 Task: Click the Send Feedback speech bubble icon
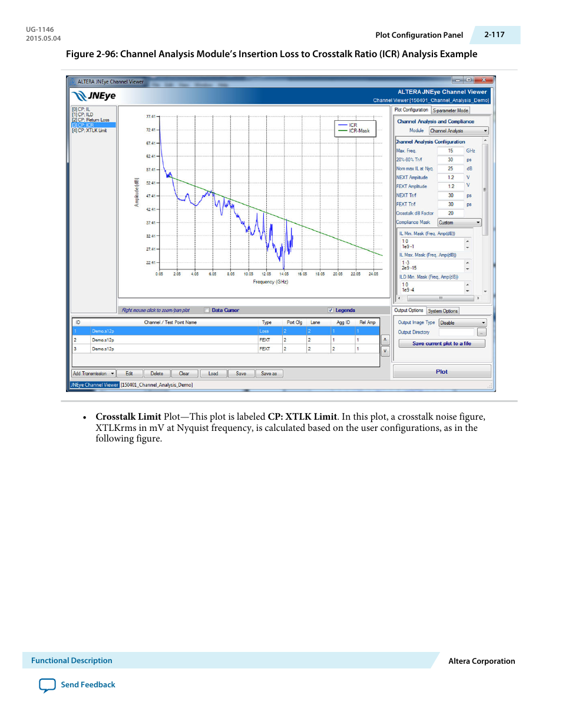(47, 685)
